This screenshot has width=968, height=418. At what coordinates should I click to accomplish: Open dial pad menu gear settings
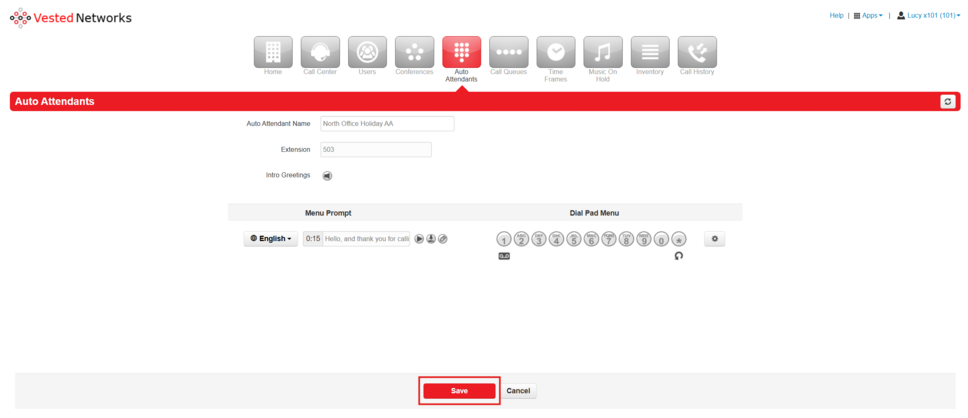(x=714, y=239)
